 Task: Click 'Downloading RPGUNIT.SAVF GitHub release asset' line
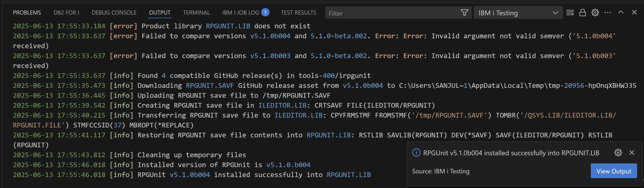pyautogui.click(x=324, y=85)
